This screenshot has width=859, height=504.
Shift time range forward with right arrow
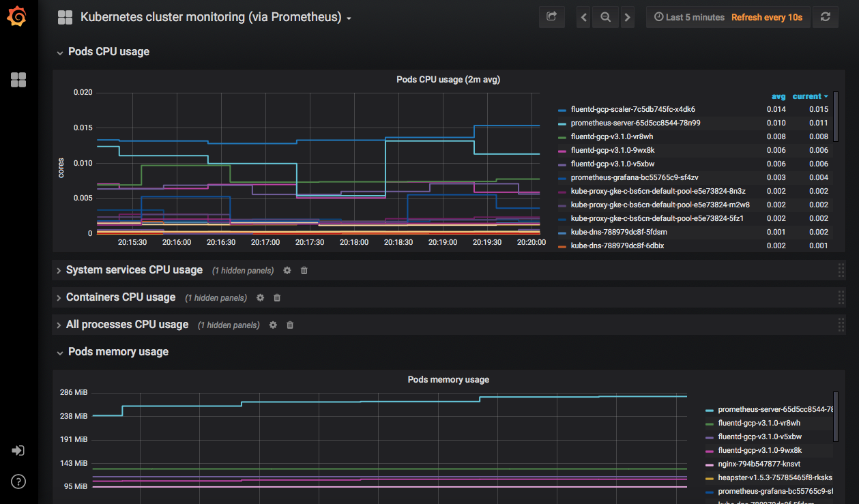628,18
